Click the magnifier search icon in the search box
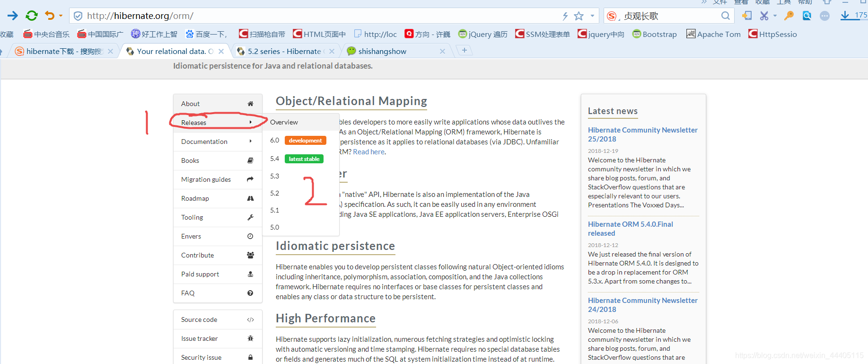This screenshot has height=364, width=868. 726,16
